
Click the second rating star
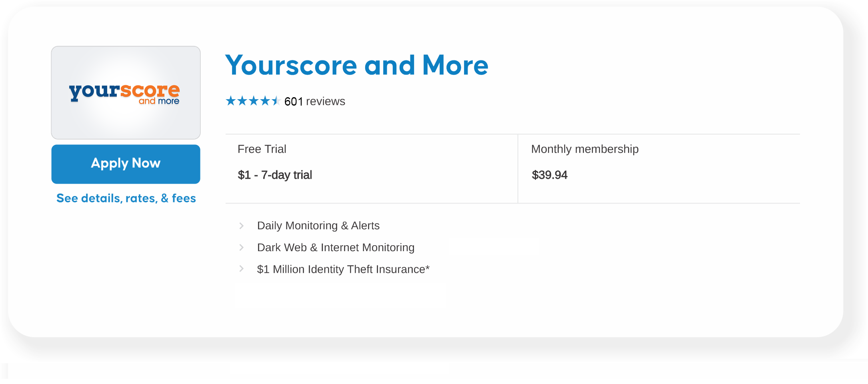tap(243, 101)
